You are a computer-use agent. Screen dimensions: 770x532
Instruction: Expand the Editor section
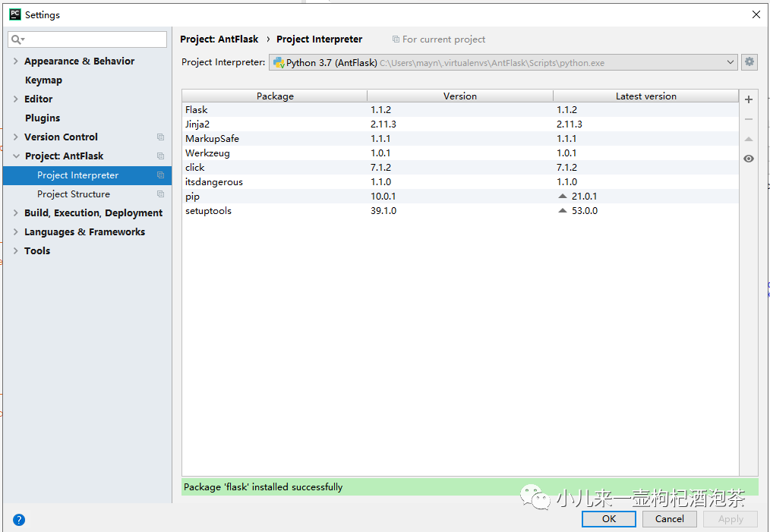pyautogui.click(x=16, y=99)
